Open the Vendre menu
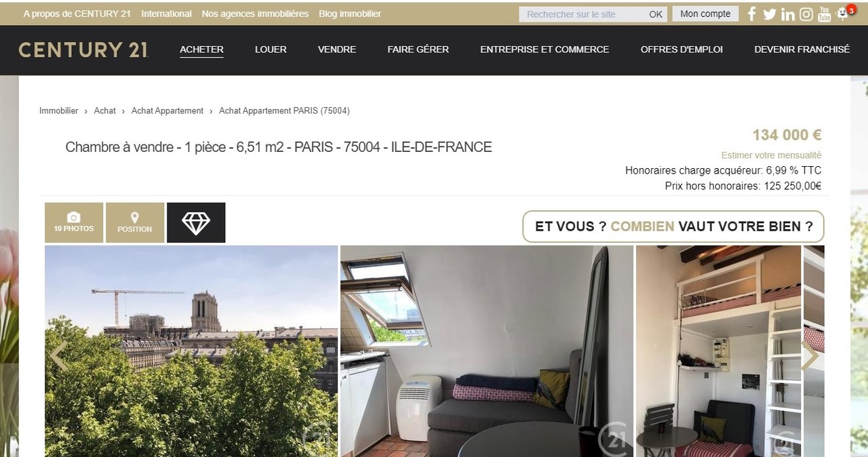 337,49
